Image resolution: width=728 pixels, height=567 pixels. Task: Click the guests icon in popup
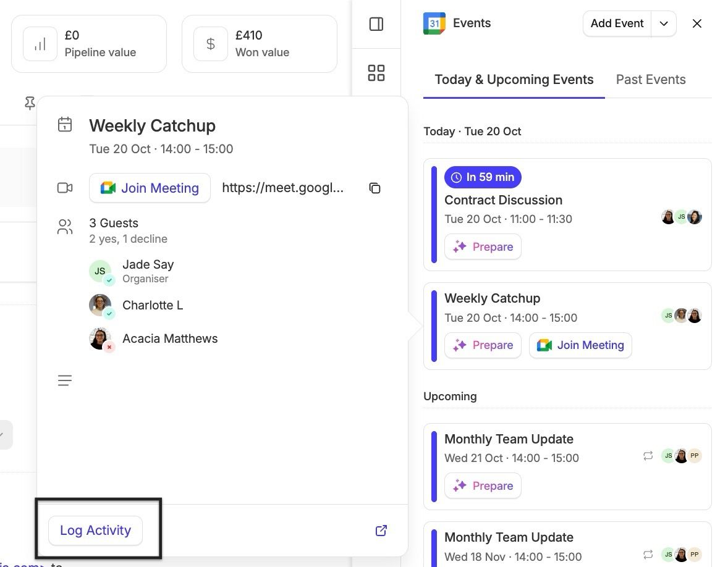(x=65, y=227)
